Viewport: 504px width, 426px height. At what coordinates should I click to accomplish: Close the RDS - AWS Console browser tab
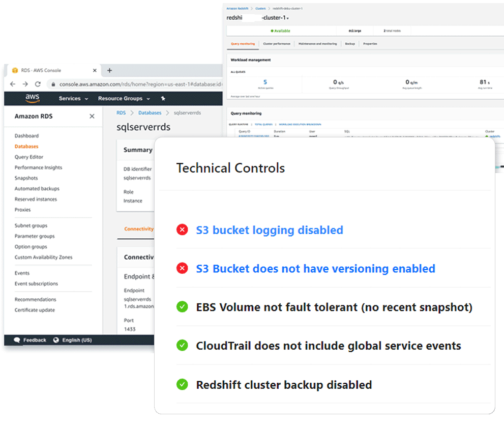pos(95,70)
